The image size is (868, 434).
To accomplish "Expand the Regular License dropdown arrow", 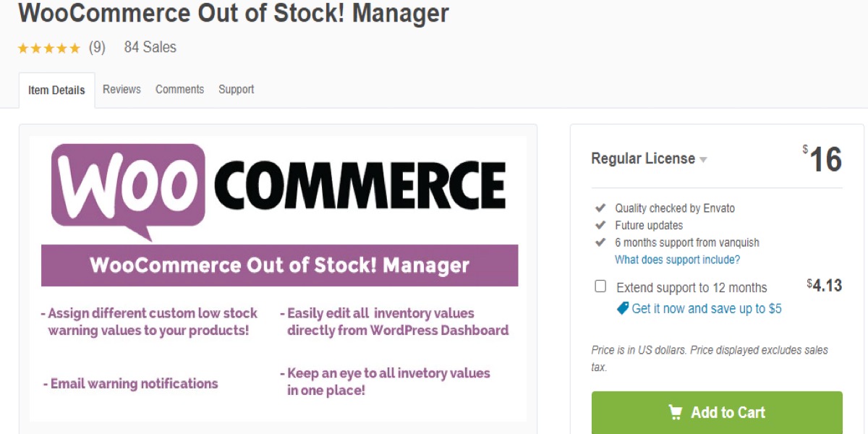I will [x=703, y=160].
